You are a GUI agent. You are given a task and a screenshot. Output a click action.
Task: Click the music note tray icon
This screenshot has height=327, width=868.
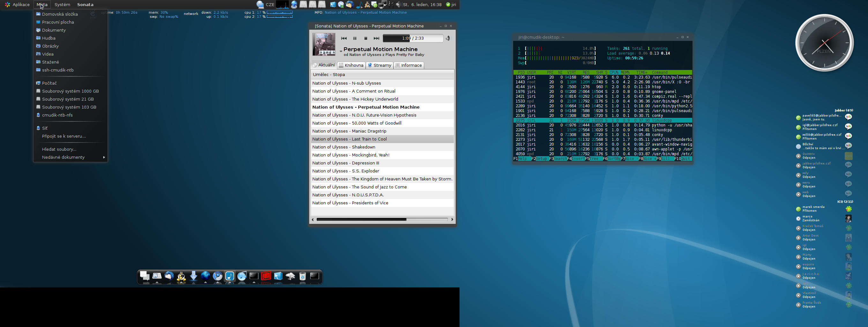pos(359,5)
